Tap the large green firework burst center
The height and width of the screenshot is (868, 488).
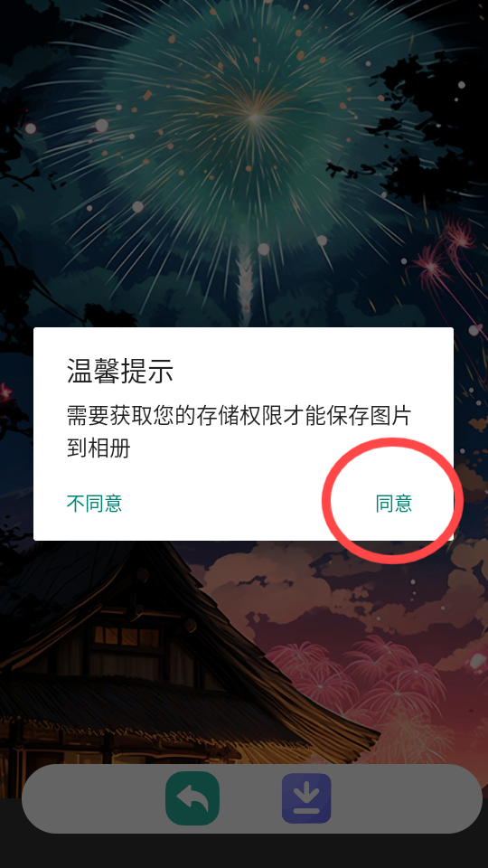pyautogui.click(x=255, y=117)
